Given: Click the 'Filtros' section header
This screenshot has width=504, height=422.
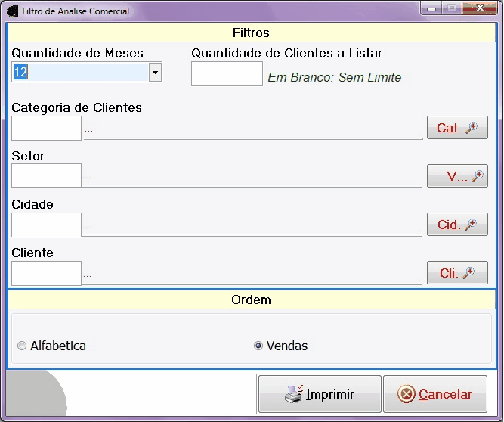Looking at the screenshot, I should (251, 33).
